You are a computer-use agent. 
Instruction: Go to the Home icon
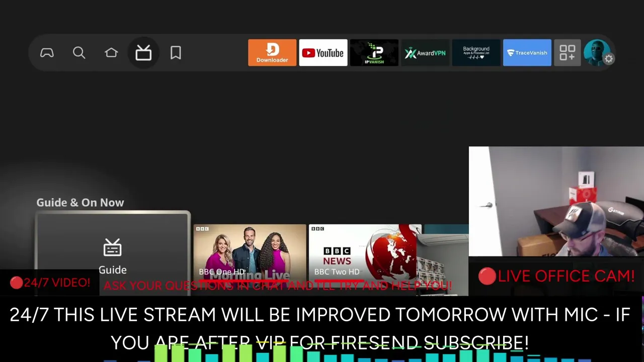pos(111,53)
